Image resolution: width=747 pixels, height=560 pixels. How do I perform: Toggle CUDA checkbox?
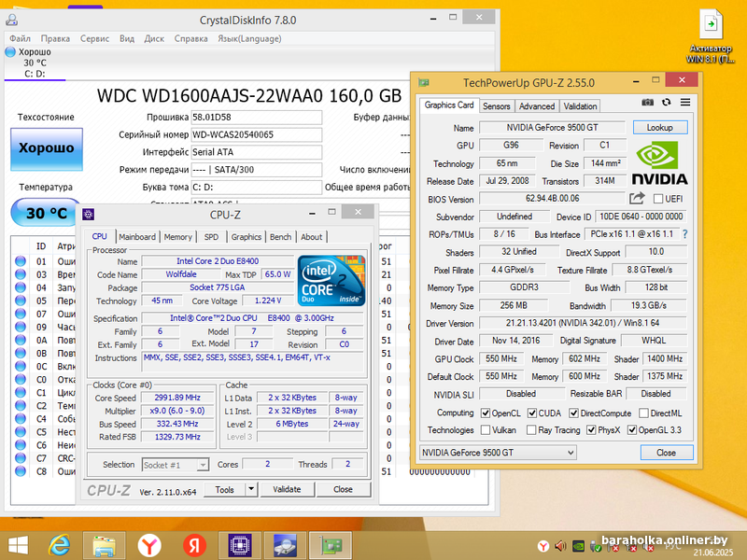[532, 413]
